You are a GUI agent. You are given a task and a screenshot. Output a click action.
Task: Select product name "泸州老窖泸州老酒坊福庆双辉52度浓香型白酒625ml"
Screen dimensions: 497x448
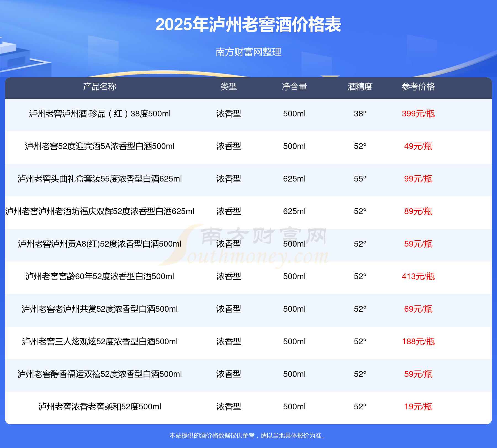100,211
